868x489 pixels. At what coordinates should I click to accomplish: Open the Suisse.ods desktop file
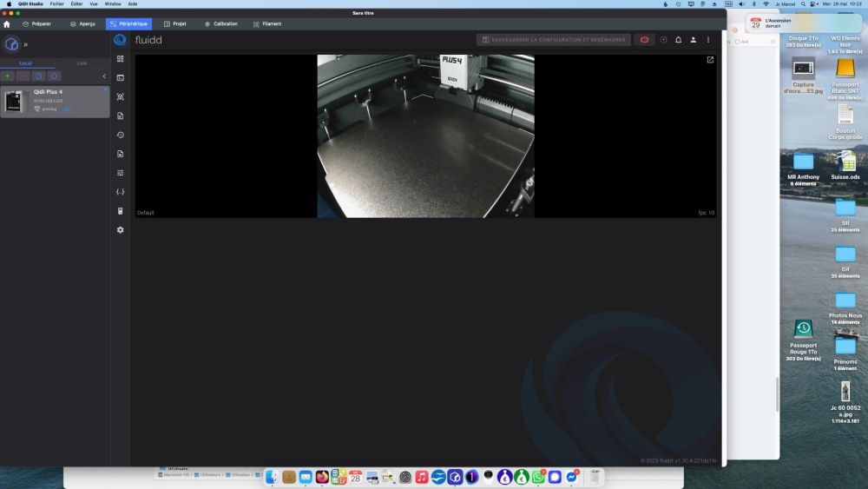pyautogui.click(x=845, y=166)
